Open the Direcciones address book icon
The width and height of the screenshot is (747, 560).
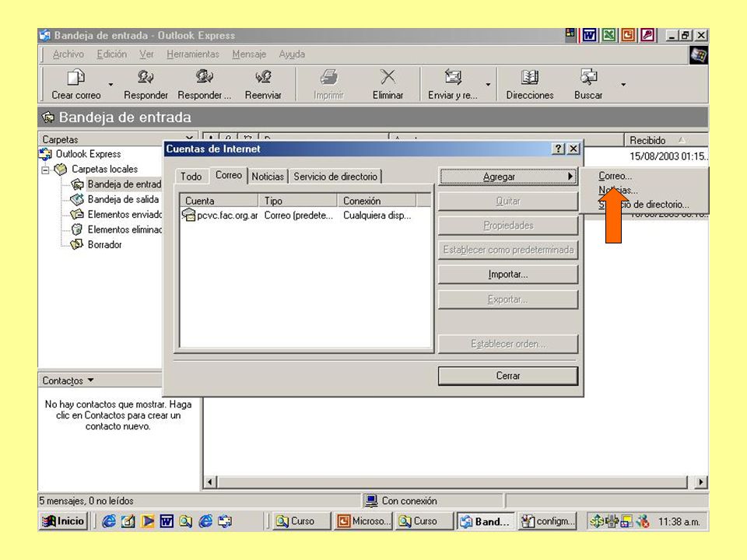pos(530,77)
